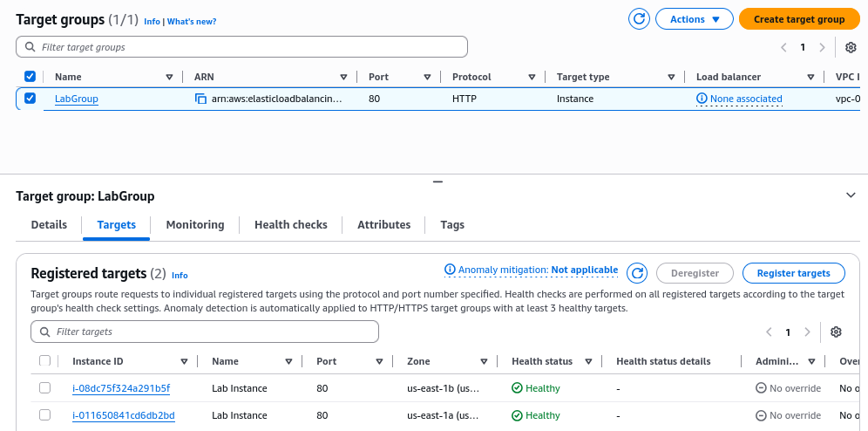Click Create target group button
This screenshot has height=431, width=868.
(798, 19)
